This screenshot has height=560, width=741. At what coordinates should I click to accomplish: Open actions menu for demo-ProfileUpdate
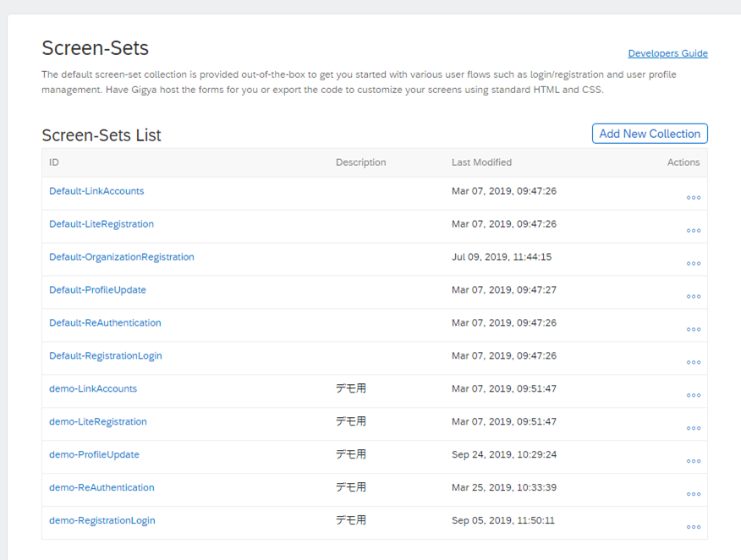[x=694, y=461]
